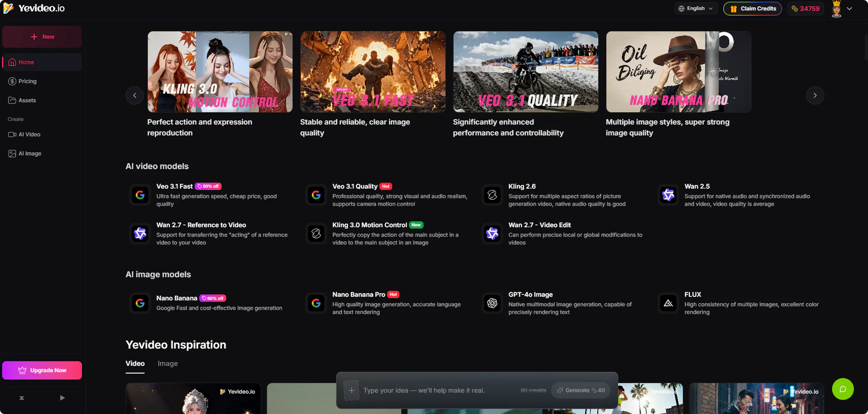Click Kling icon beside Kling 3.0 Motion Control
This screenshot has width=868, height=414.
pos(316,234)
